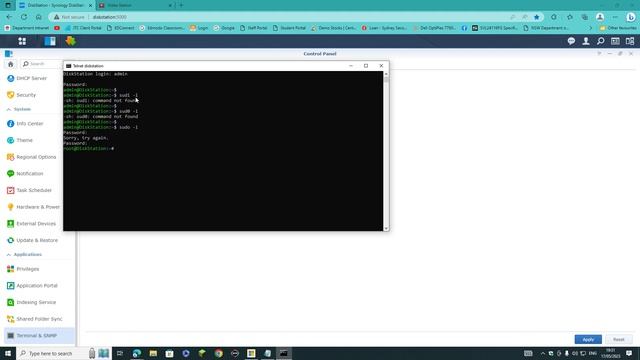Image resolution: width=640 pixels, height=360 pixels.
Task: Click the browser home button
Action: (39, 17)
